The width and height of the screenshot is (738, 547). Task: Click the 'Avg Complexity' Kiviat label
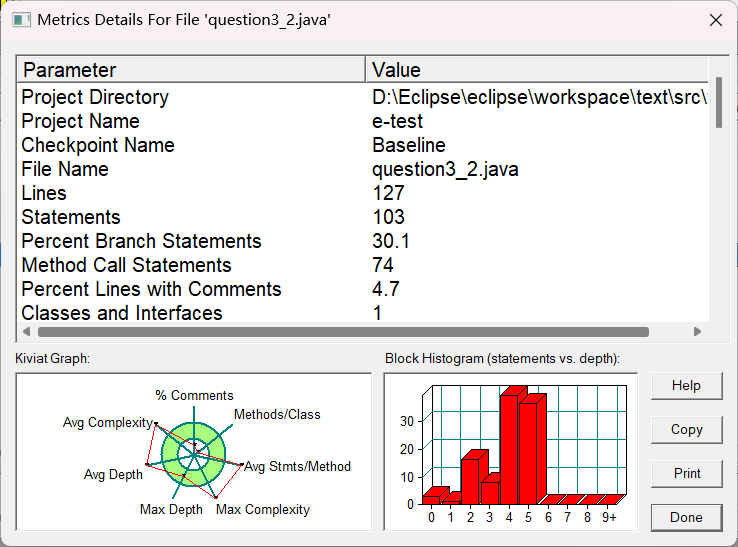click(108, 423)
